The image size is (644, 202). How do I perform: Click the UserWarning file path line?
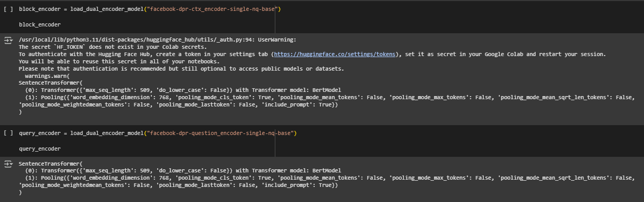(x=157, y=39)
